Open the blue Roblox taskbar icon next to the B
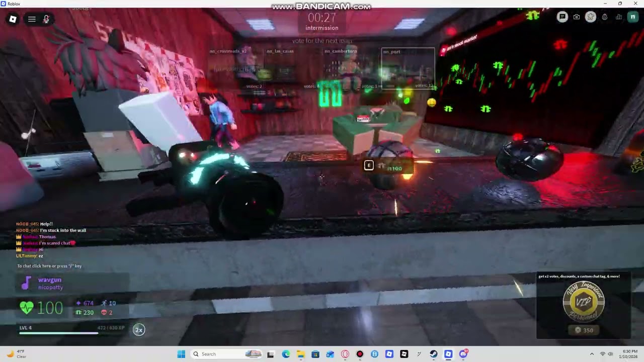Screen dimensions: 644x362 pyautogui.click(x=389, y=354)
